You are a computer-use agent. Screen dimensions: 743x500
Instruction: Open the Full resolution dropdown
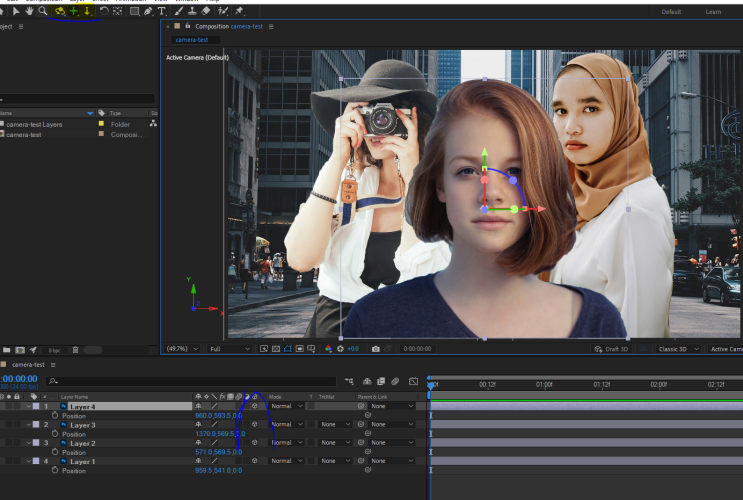click(230, 349)
